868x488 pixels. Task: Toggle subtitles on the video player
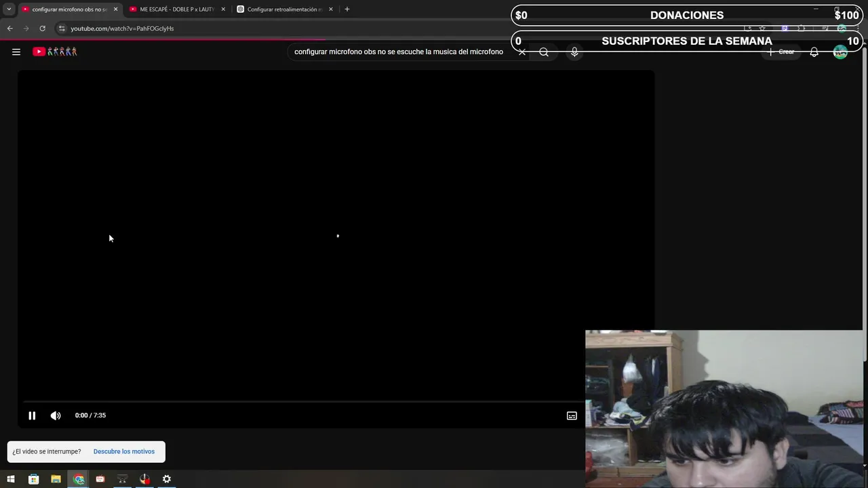[572, 415]
